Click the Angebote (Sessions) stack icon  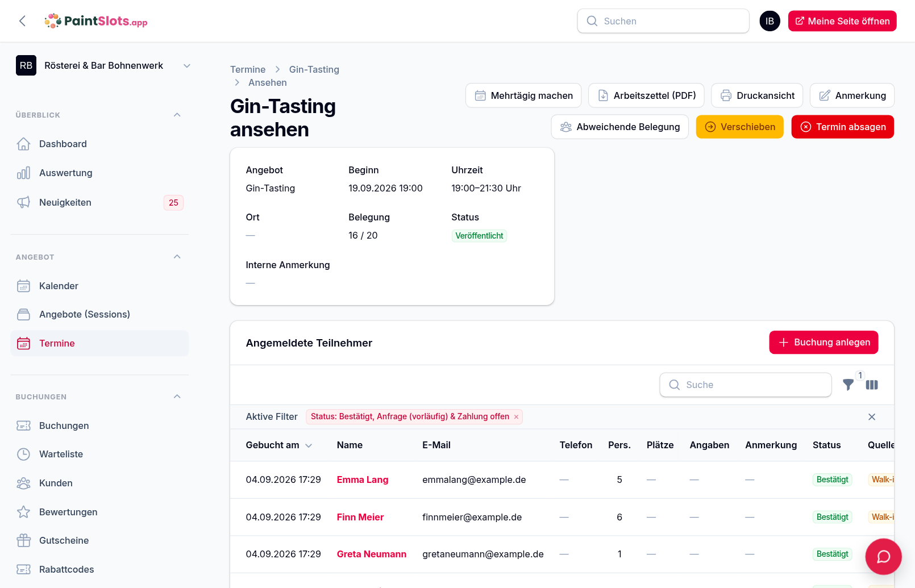point(23,314)
